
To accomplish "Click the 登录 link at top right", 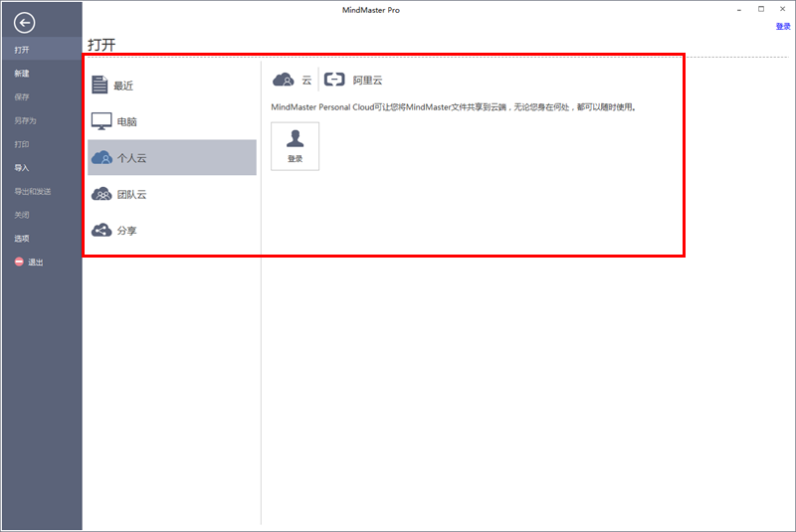I will (783, 27).
